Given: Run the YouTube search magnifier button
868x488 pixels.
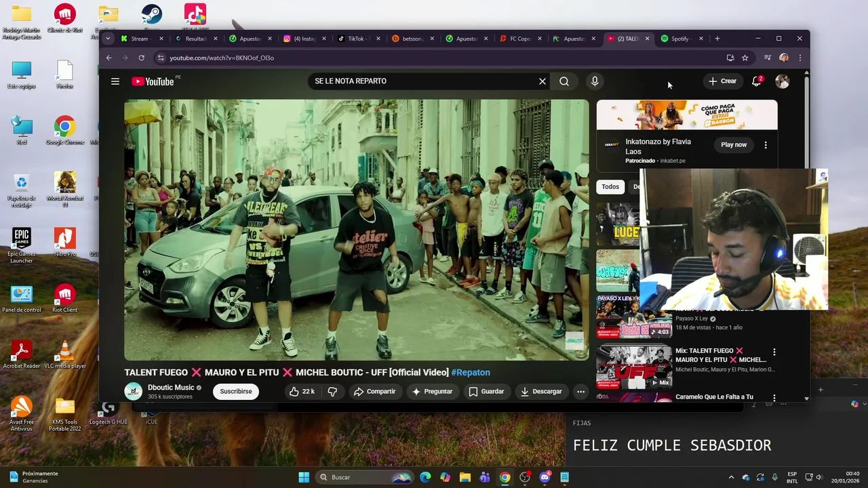Looking at the screenshot, I should point(564,81).
